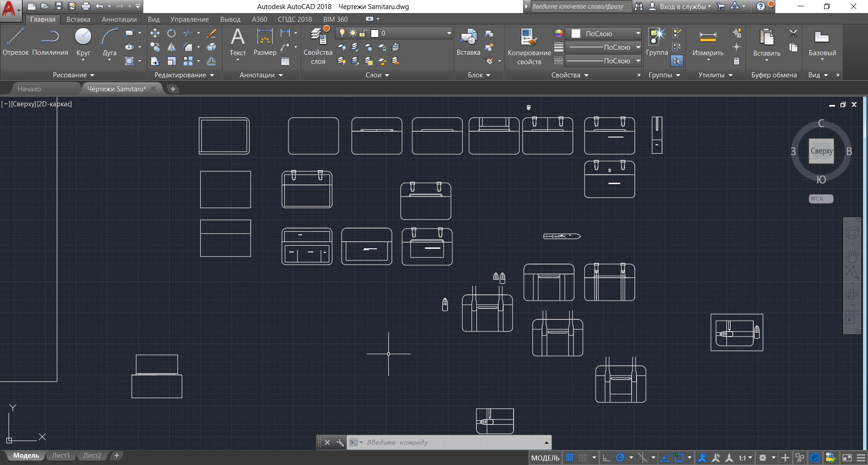This screenshot has width=868, height=465.
Task: Open the Круг circle options dropdown arrow
Action: click(x=83, y=60)
